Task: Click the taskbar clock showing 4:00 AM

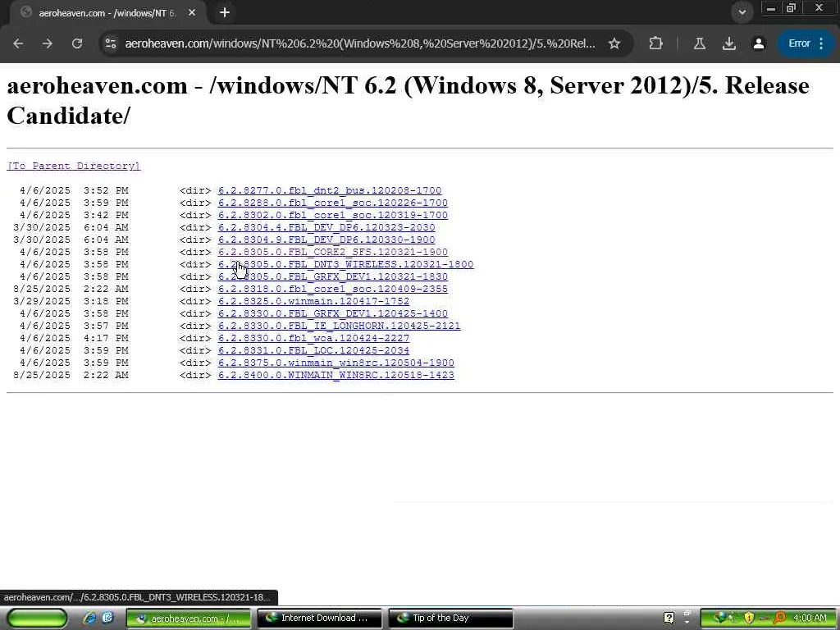Action: 810,619
